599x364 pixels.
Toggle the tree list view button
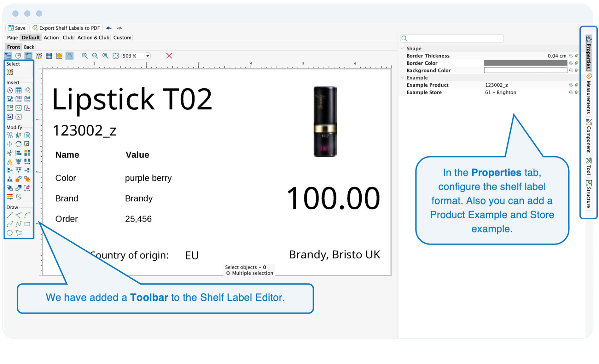click(x=8, y=56)
